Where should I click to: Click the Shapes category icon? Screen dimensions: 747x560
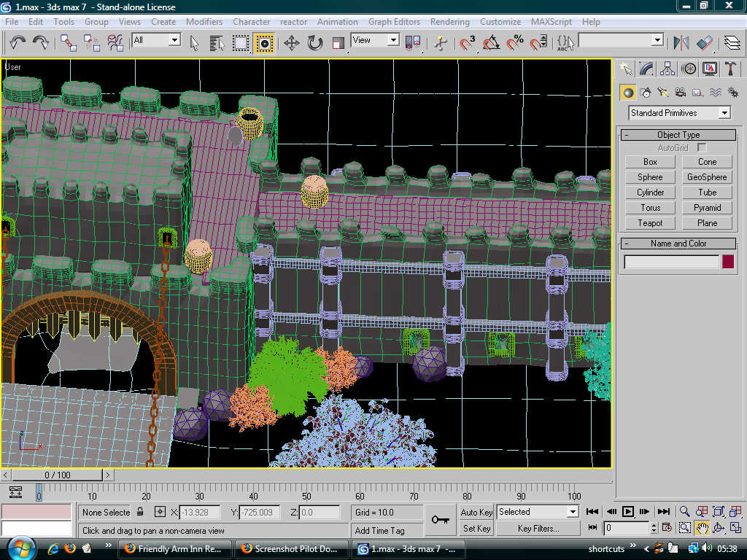tap(646, 93)
